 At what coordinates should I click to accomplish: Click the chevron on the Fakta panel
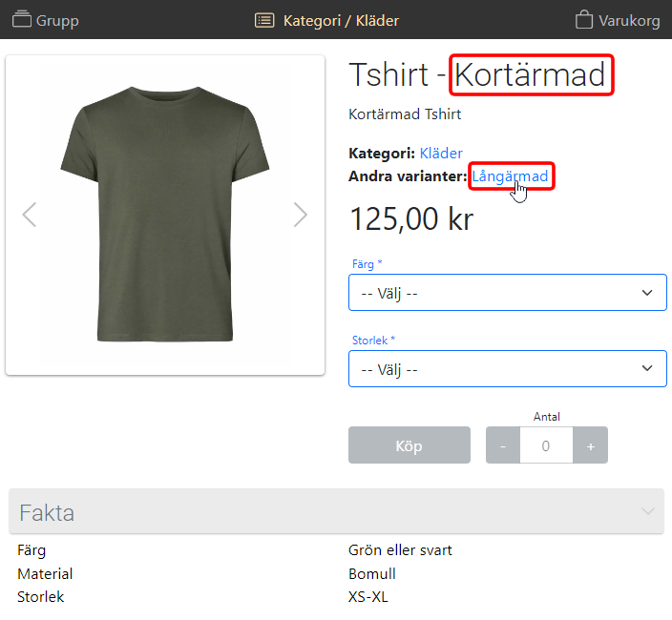648,512
